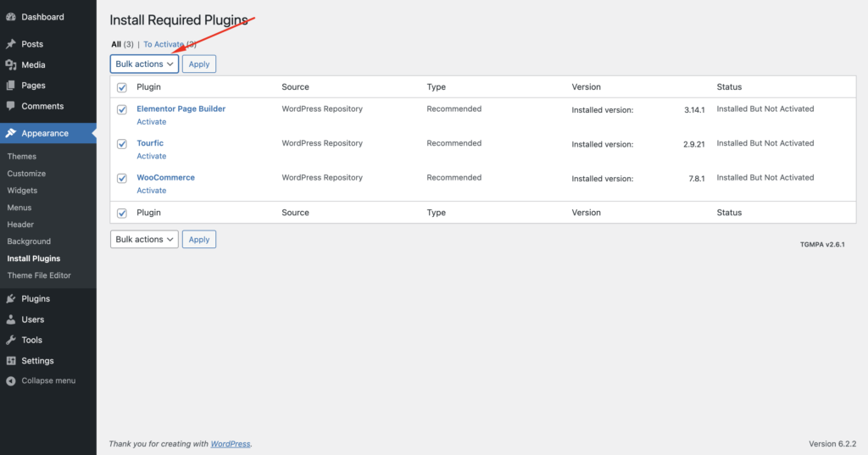Click the Users person icon
Image resolution: width=868 pixels, height=455 pixels.
tap(10, 319)
